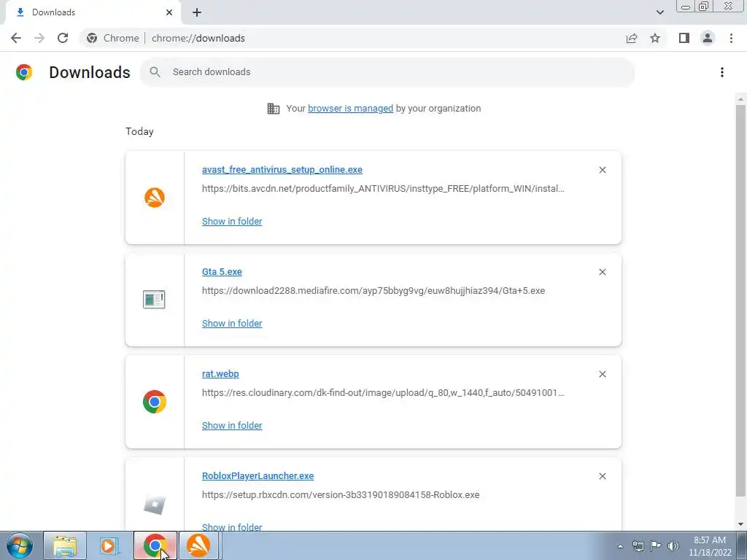The width and height of the screenshot is (747, 560).
Task: Open the side panel icon
Action: [684, 38]
